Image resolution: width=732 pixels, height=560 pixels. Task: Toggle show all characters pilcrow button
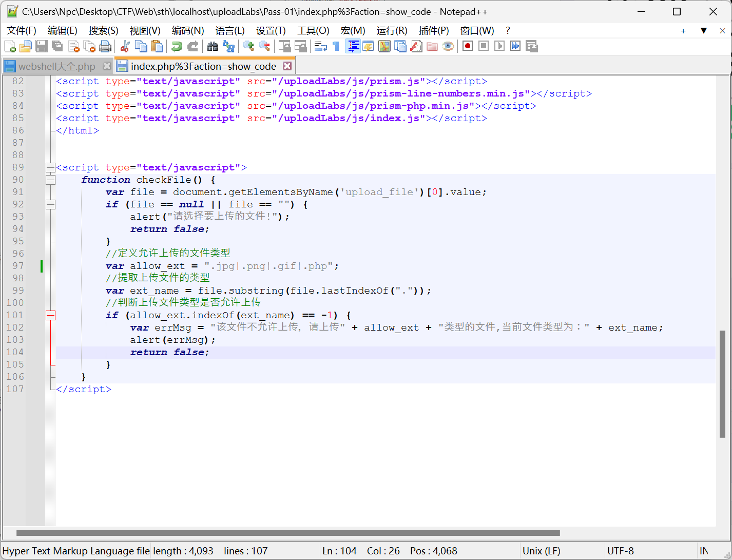[x=336, y=46]
